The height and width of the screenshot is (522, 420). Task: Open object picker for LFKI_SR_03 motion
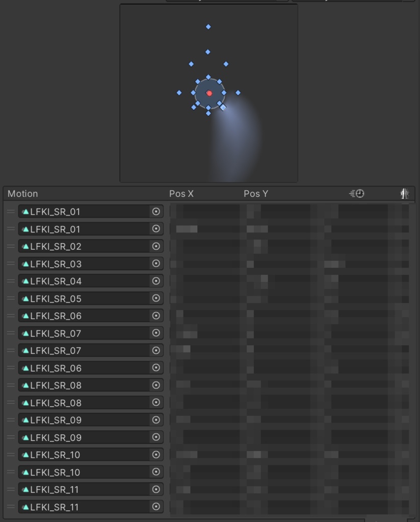point(156,264)
